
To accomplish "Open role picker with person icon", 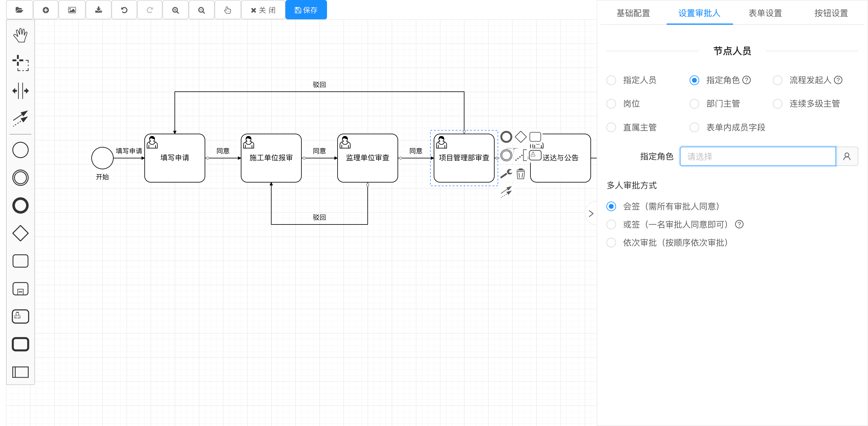I will (x=847, y=157).
